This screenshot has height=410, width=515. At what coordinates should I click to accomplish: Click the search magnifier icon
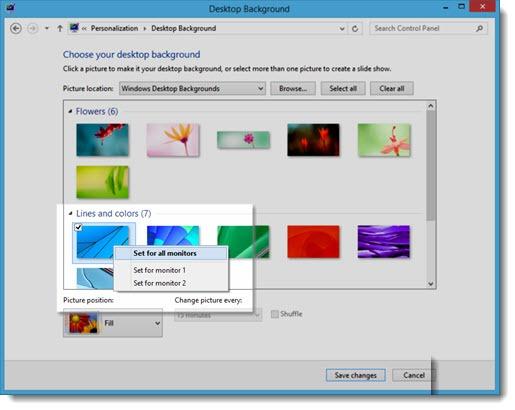(x=479, y=29)
